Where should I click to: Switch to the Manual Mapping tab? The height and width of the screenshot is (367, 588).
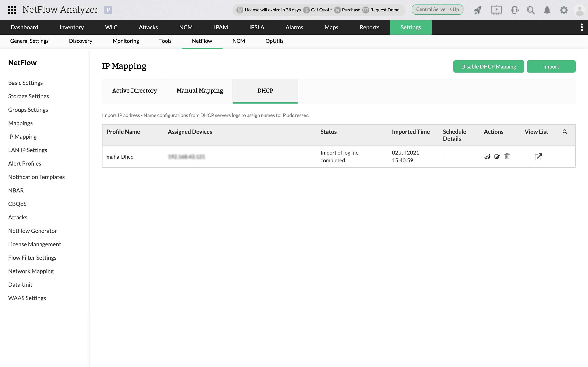(x=200, y=91)
